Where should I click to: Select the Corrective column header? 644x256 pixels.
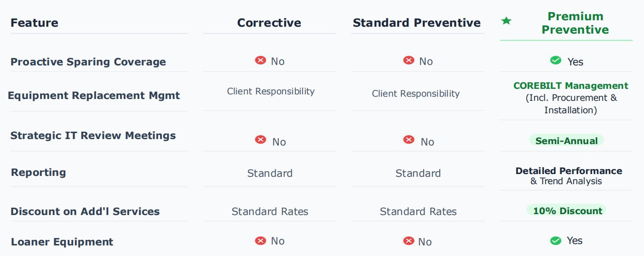pos(269,23)
